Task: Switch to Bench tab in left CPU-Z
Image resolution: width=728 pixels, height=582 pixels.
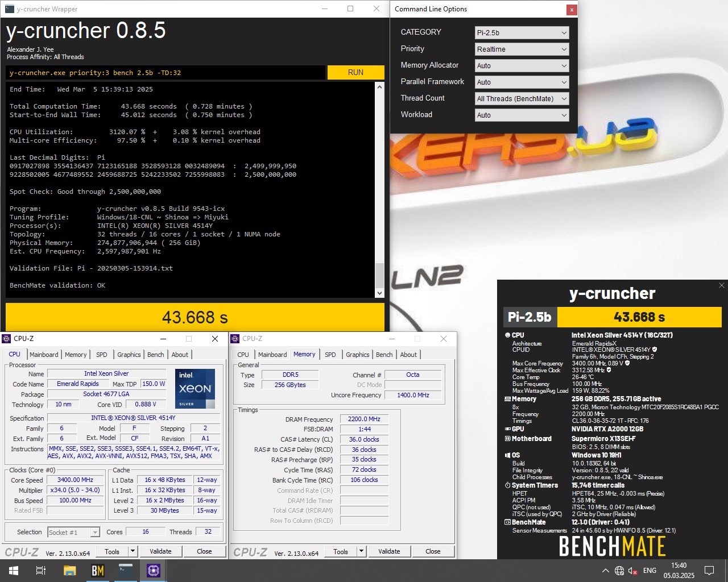Action: tap(156, 355)
